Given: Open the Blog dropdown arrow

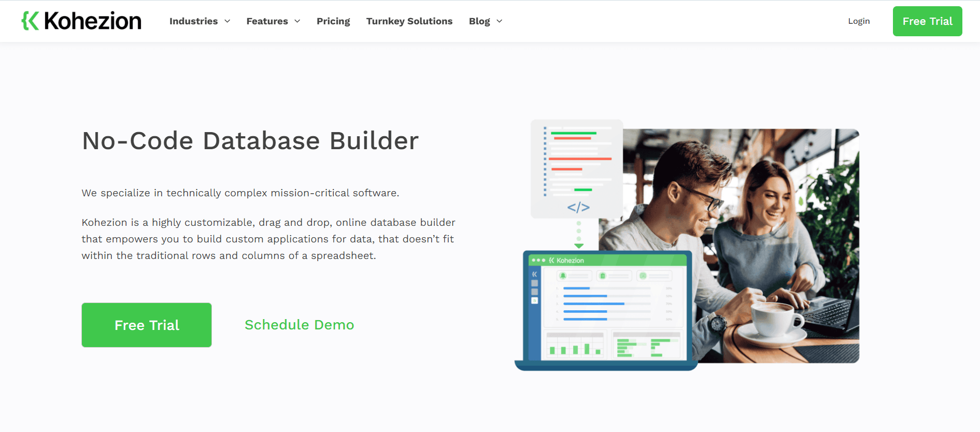Looking at the screenshot, I should [x=500, y=21].
